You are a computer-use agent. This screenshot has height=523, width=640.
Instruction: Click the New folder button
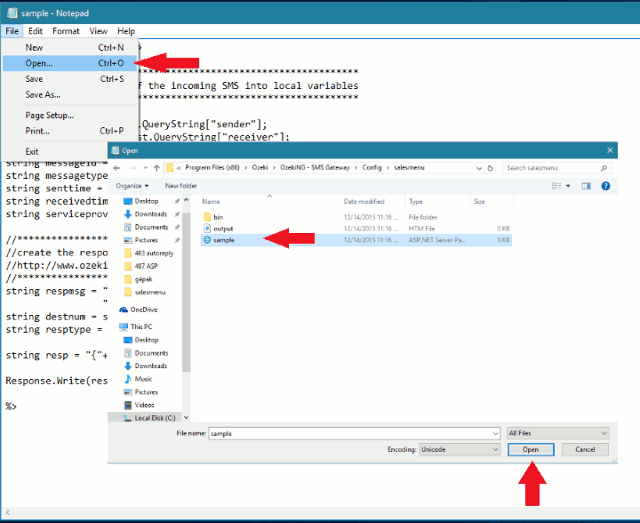pos(181,185)
